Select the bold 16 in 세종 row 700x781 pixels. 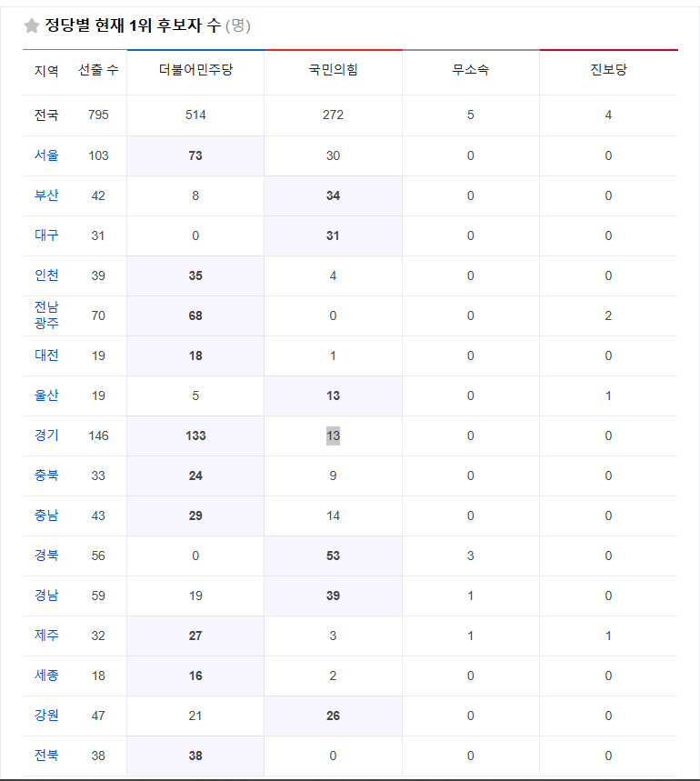[195, 676]
